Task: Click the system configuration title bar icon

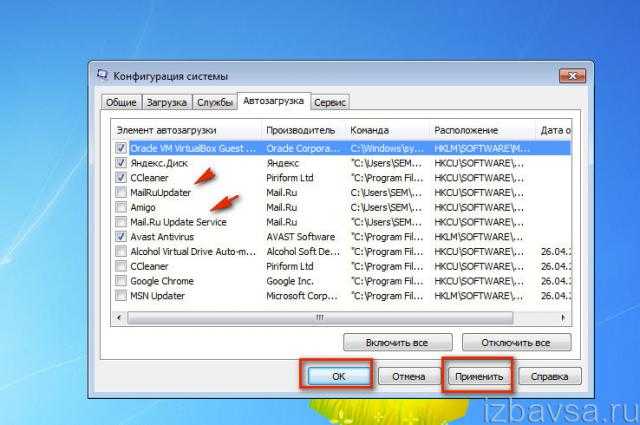Action: click(102, 76)
